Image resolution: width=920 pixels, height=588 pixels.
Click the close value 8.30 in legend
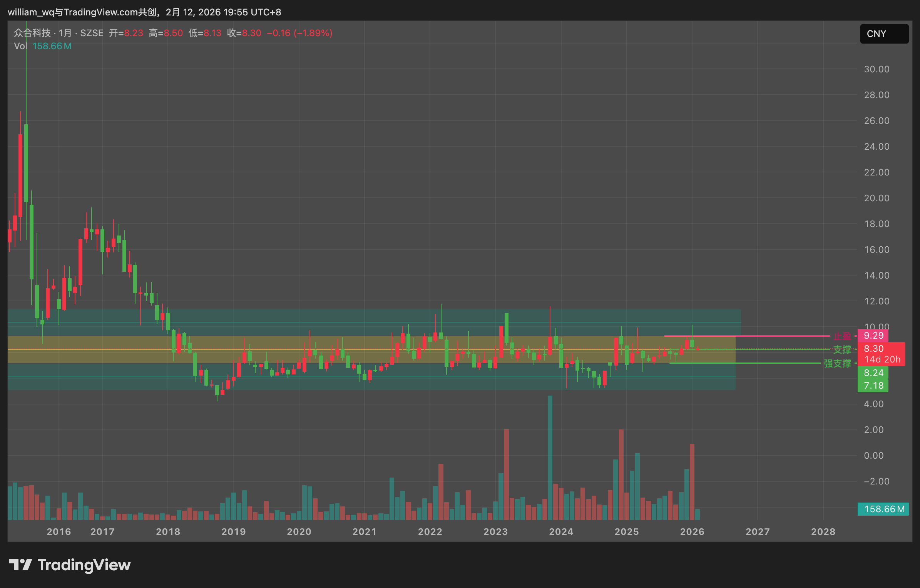[252, 33]
